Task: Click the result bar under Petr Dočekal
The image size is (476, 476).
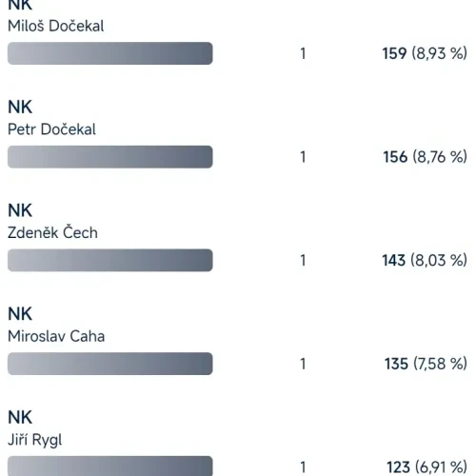Action: click(x=110, y=157)
